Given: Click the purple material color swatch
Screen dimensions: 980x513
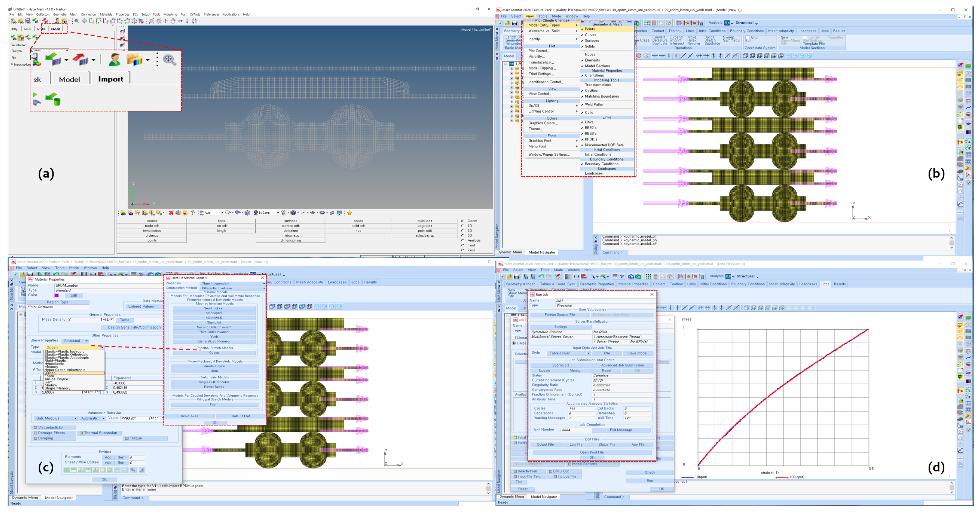Looking at the screenshot, I should click(x=57, y=295).
